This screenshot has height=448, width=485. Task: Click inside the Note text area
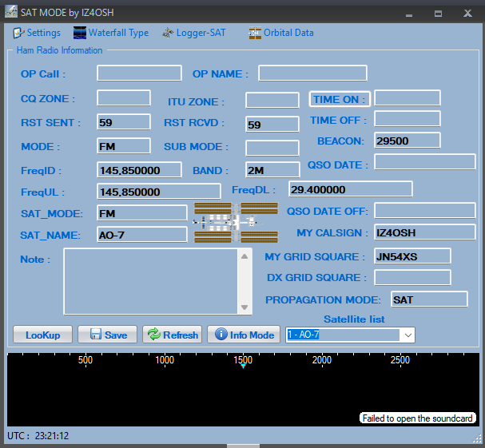click(150, 281)
